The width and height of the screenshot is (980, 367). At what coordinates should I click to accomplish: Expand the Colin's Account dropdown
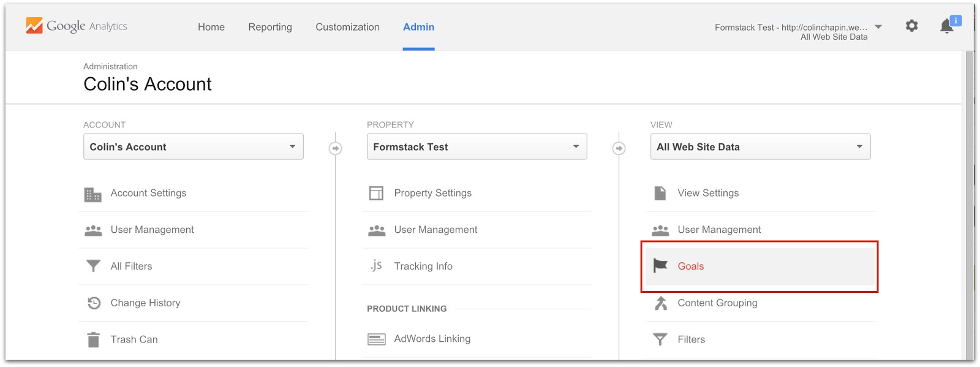click(x=193, y=147)
